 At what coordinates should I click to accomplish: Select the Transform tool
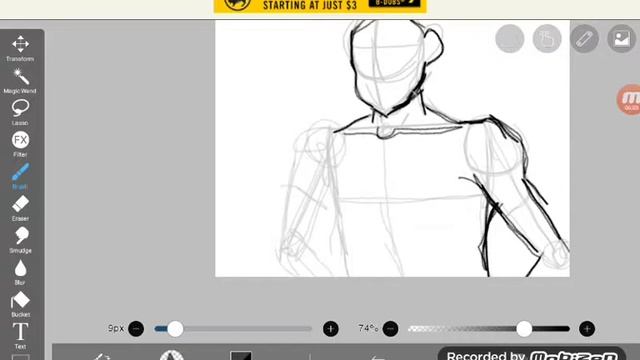(x=20, y=48)
